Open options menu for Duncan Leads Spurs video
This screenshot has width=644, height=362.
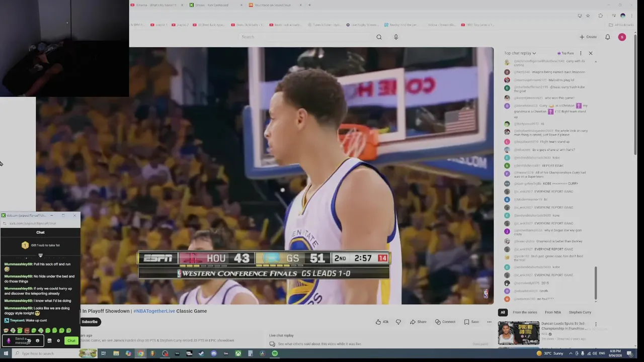pos(596,324)
